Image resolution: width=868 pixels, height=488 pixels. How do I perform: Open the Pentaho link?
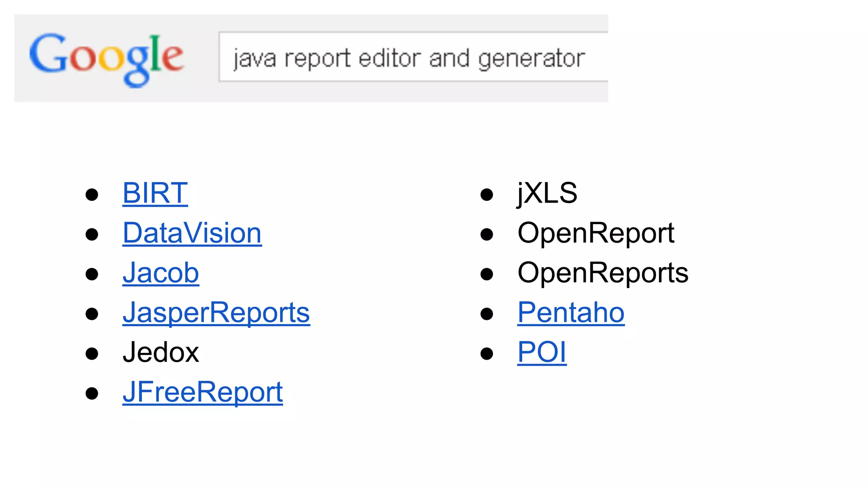point(570,313)
